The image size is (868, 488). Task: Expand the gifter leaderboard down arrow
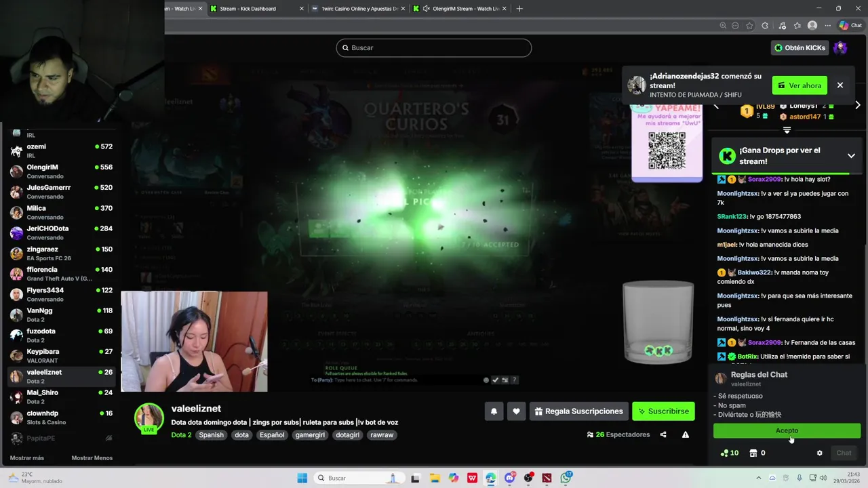click(787, 129)
